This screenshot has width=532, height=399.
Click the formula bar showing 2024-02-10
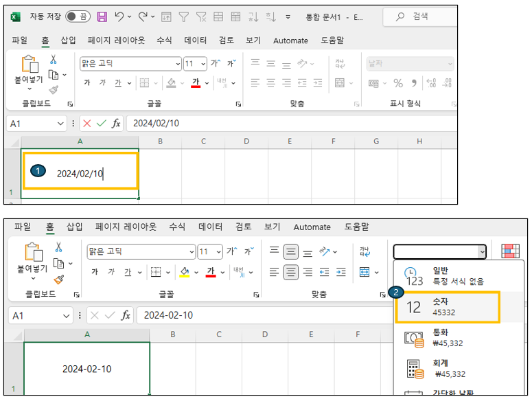tap(265, 315)
